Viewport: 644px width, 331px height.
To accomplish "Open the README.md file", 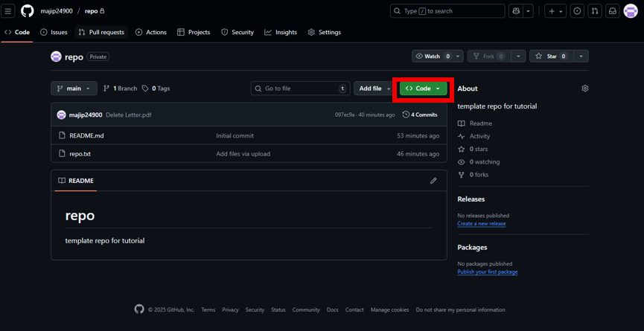I will click(x=86, y=135).
